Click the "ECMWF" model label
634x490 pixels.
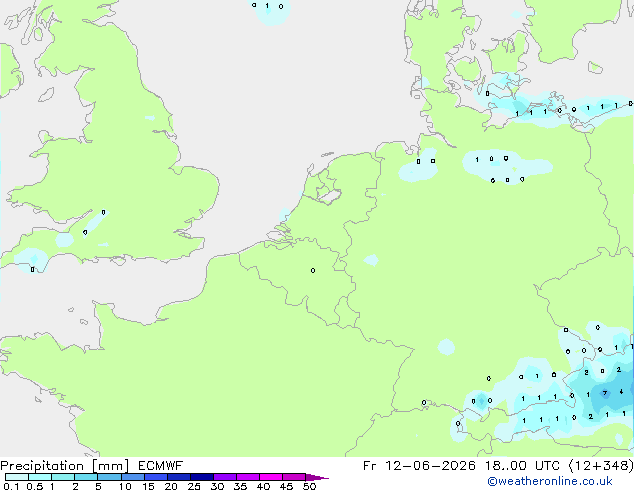pyautogui.click(x=161, y=466)
